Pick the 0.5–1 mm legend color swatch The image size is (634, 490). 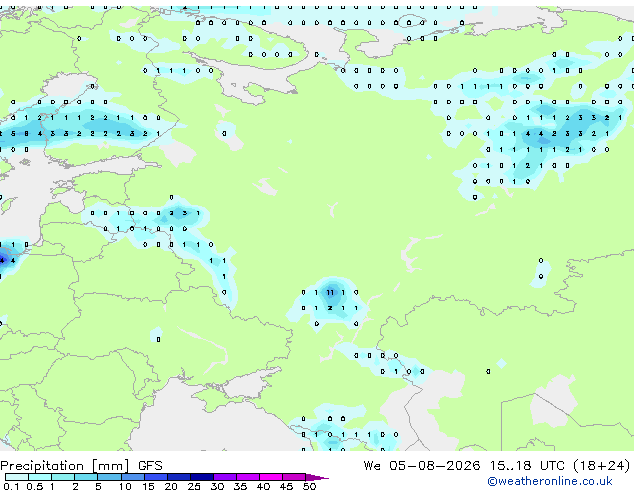tap(40, 477)
